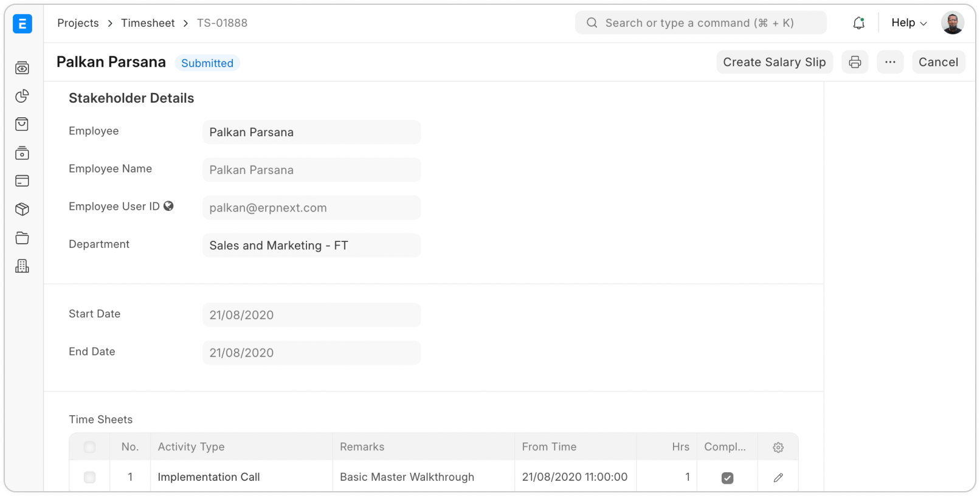Select the Implementation Call row checkbox
Screen dimensions: 980x496
pyautogui.click(x=89, y=478)
